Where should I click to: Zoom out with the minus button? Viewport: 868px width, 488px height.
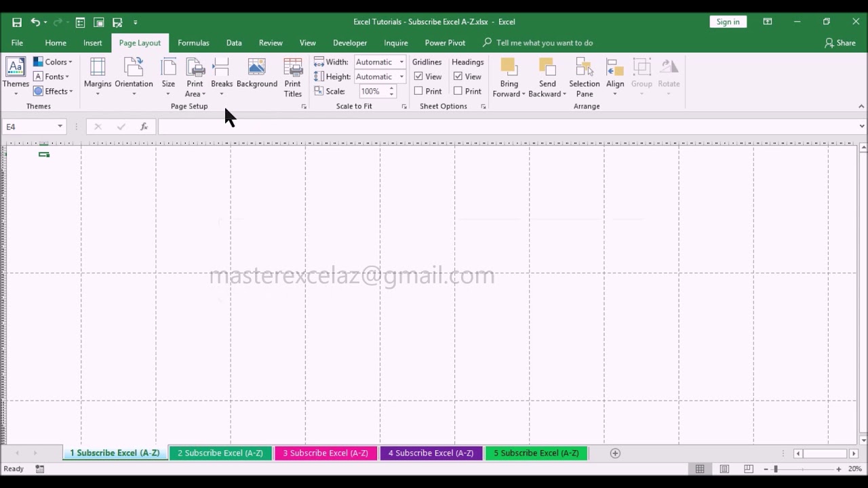(x=766, y=469)
